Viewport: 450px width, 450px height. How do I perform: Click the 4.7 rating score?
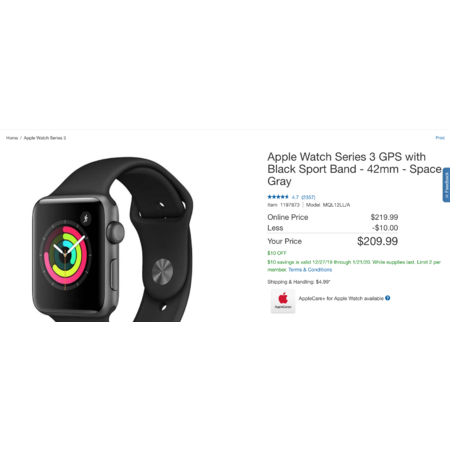coord(295,197)
